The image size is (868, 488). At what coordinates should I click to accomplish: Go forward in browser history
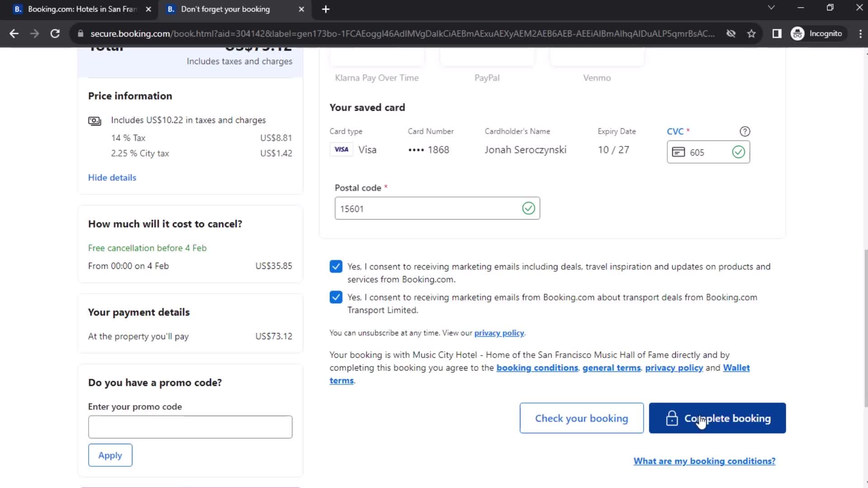point(34,33)
